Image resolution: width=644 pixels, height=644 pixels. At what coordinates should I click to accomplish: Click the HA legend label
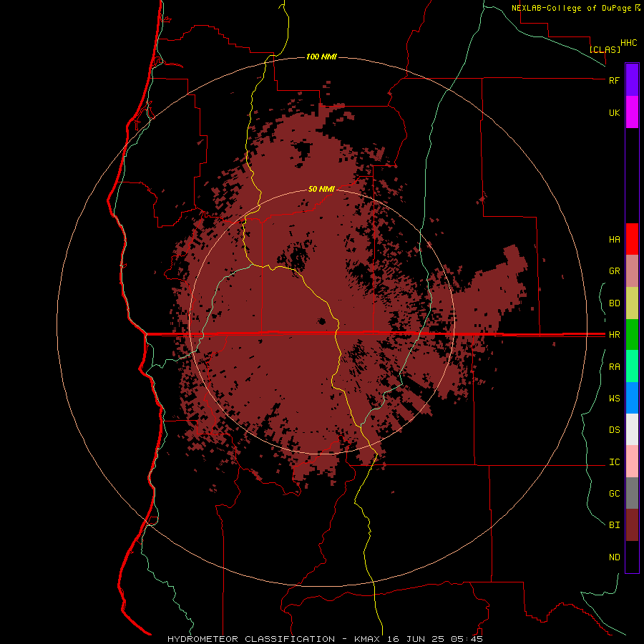[x=614, y=240]
